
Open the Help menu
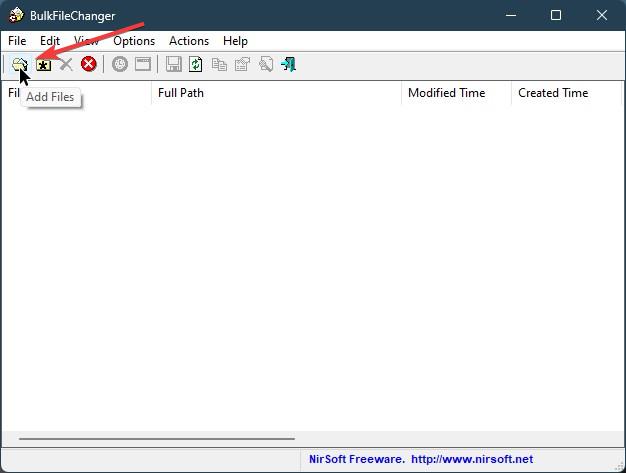pos(235,41)
